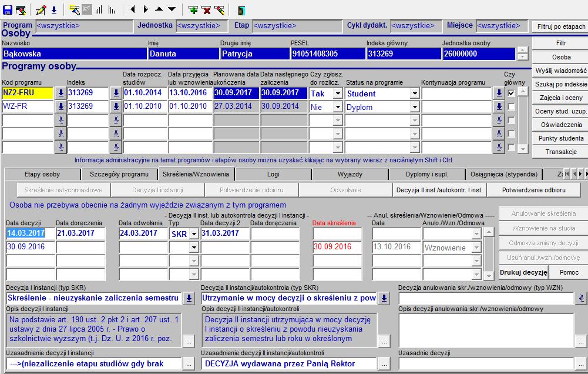Click the Punkty studenta button
588x374 pixels.
pyautogui.click(x=561, y=138)
